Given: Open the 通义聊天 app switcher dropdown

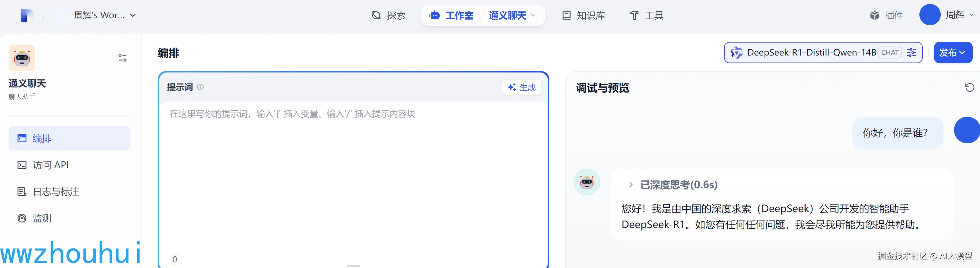Looking at the screenshot, I should click(512, 16).
